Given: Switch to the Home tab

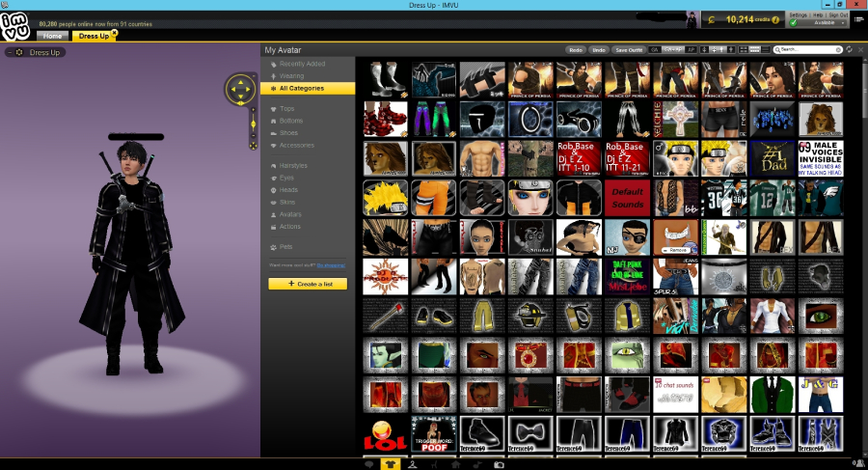Looking at the screenshot, I should point(53,36).
